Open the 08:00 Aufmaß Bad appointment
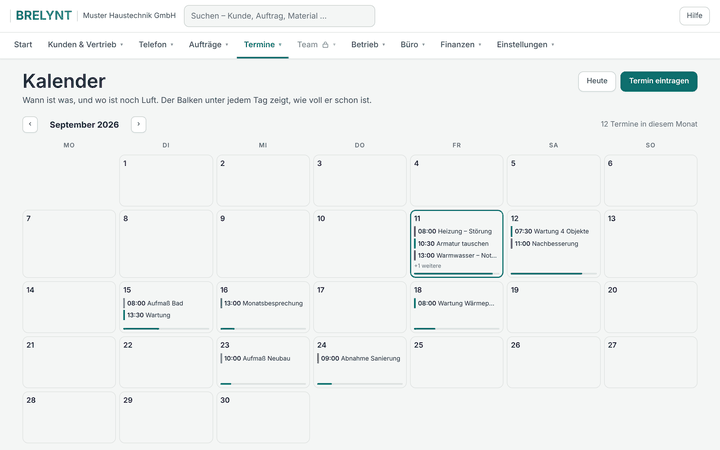Screen dimensions: 720x450 pos(166,303)
